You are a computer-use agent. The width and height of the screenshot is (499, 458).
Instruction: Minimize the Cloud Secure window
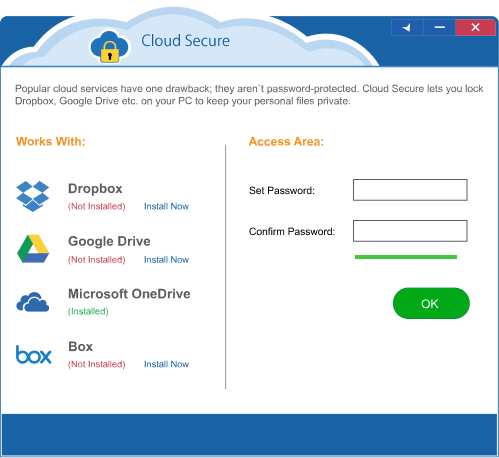click(440, 27)
